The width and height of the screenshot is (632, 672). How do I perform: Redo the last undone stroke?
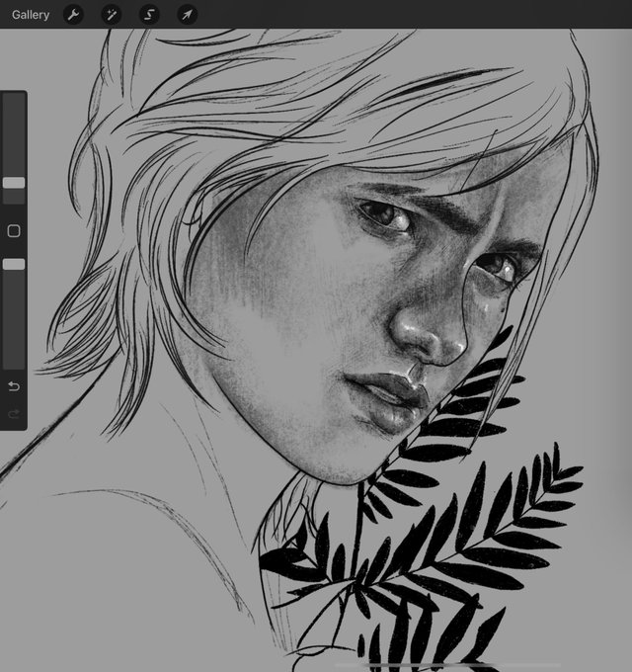(14, 413)
